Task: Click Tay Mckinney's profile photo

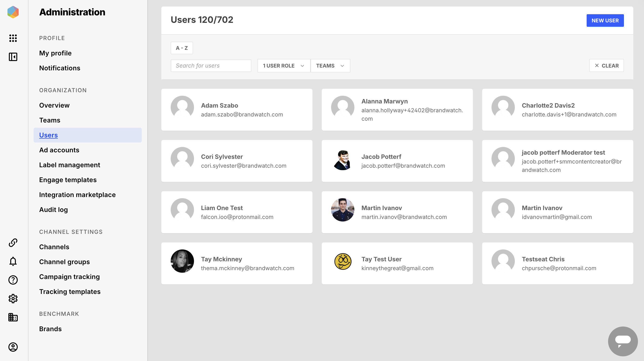Action: click(x=182, y=261)
